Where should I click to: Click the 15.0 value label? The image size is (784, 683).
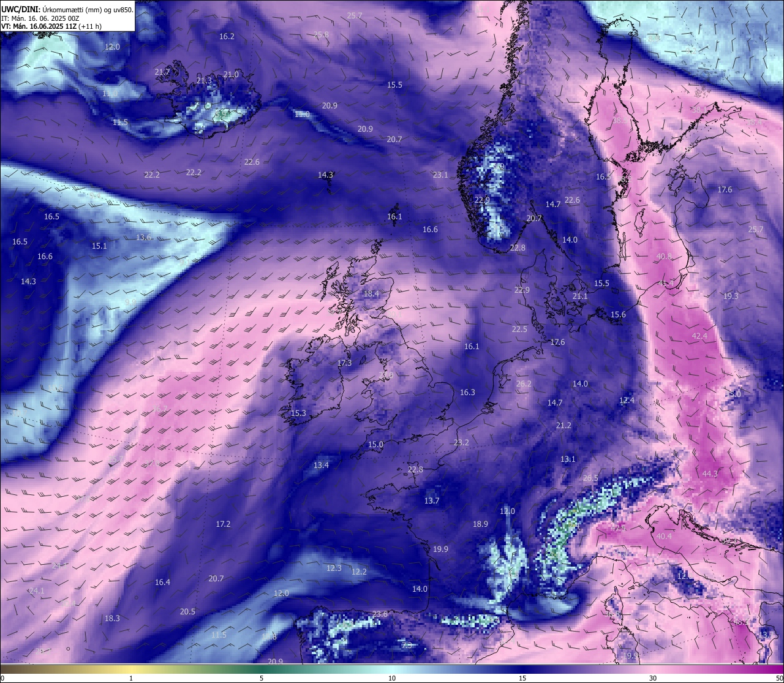coord(375,445)
